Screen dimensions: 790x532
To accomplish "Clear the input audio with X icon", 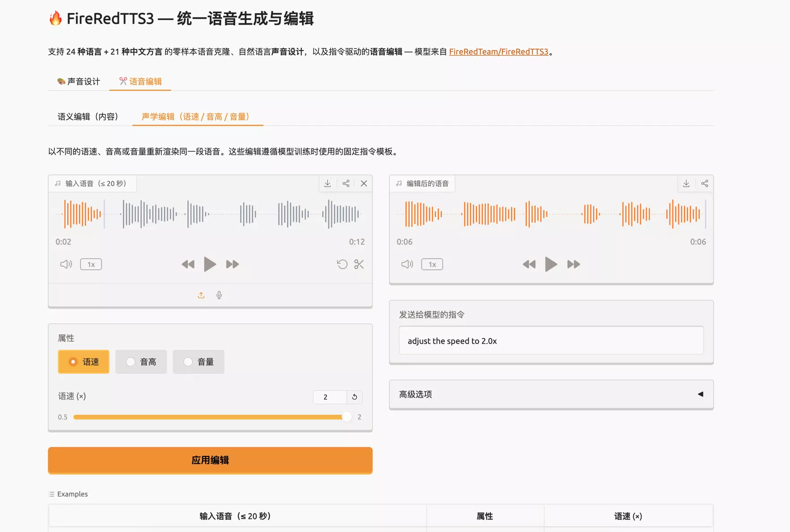I will [x=364, y=183].
